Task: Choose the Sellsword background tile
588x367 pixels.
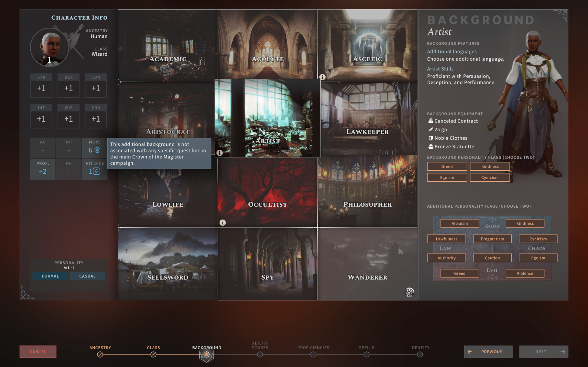Action: pos(168,264)
